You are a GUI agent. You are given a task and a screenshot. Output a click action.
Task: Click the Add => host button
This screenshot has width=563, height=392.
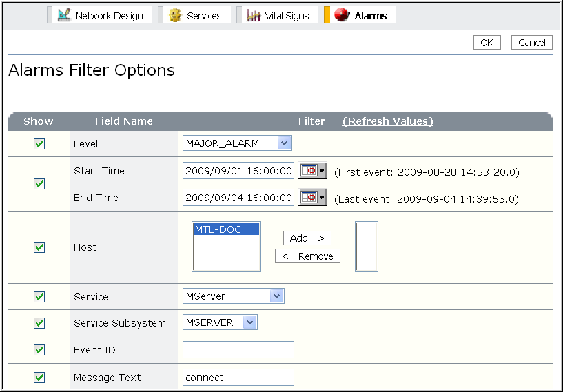307,238
